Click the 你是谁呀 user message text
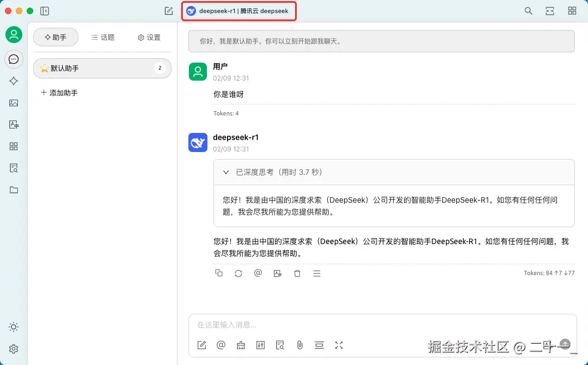 pyautogui.click(x=228, y=95)
